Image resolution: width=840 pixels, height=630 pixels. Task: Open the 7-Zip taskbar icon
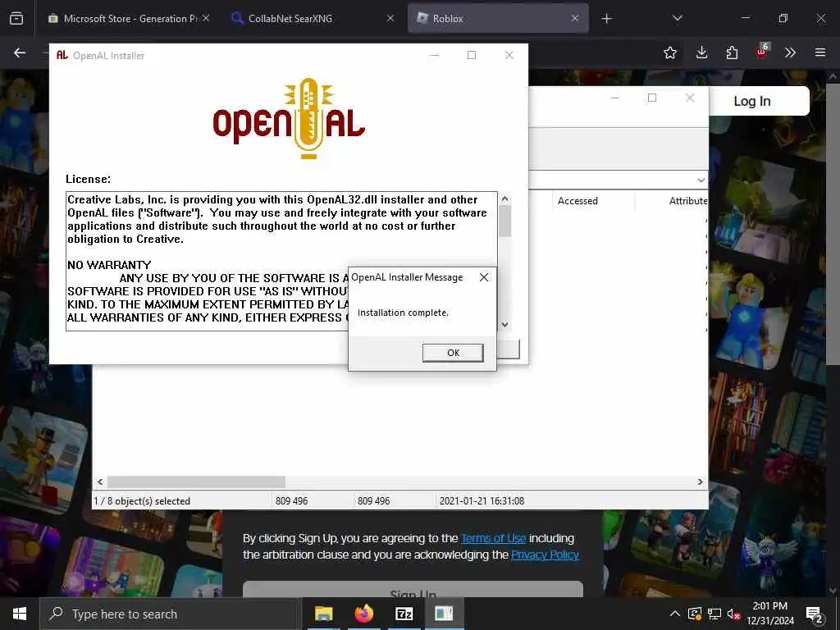point(404,614)
